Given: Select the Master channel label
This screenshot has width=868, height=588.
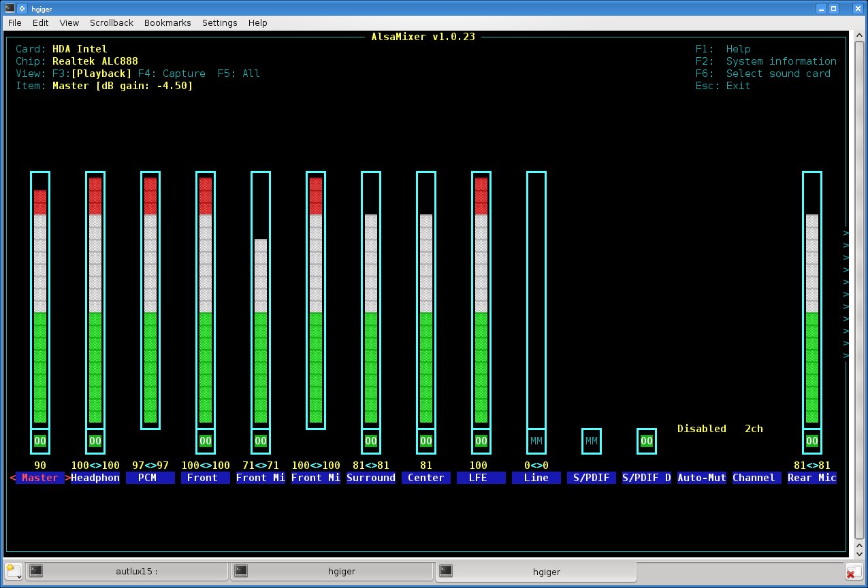Looking at the screenshot, I should (40, 478).
